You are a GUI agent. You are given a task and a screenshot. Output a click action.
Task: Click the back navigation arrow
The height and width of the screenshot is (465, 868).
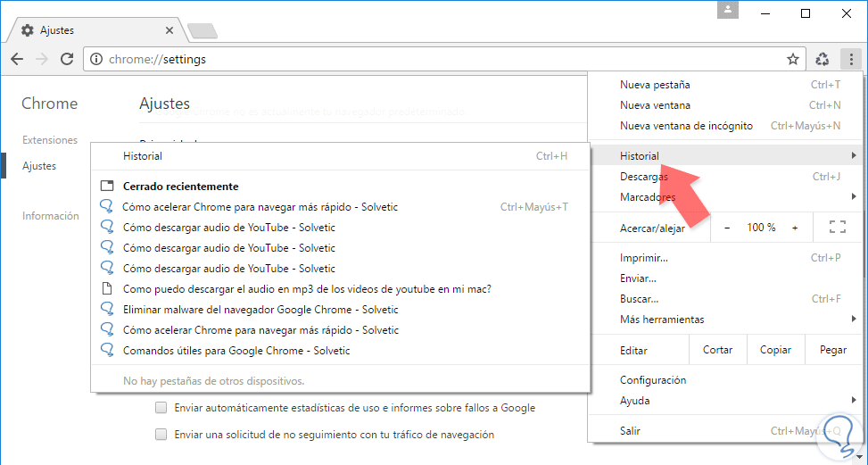pos(17,59)
